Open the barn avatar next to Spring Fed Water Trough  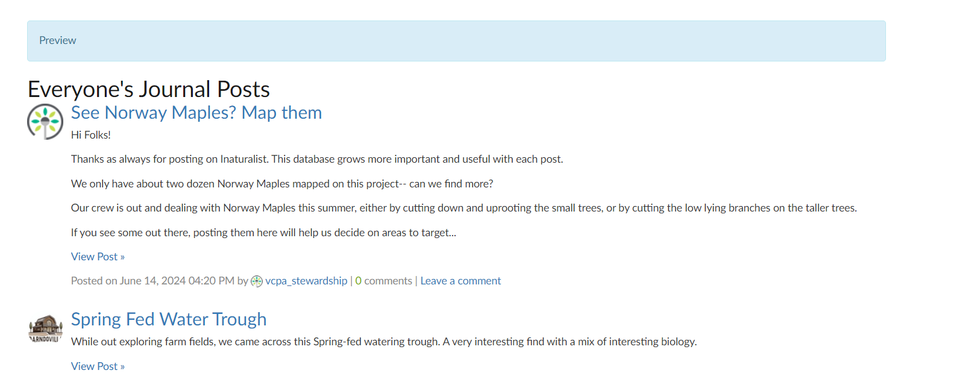(x=45, y=328)
